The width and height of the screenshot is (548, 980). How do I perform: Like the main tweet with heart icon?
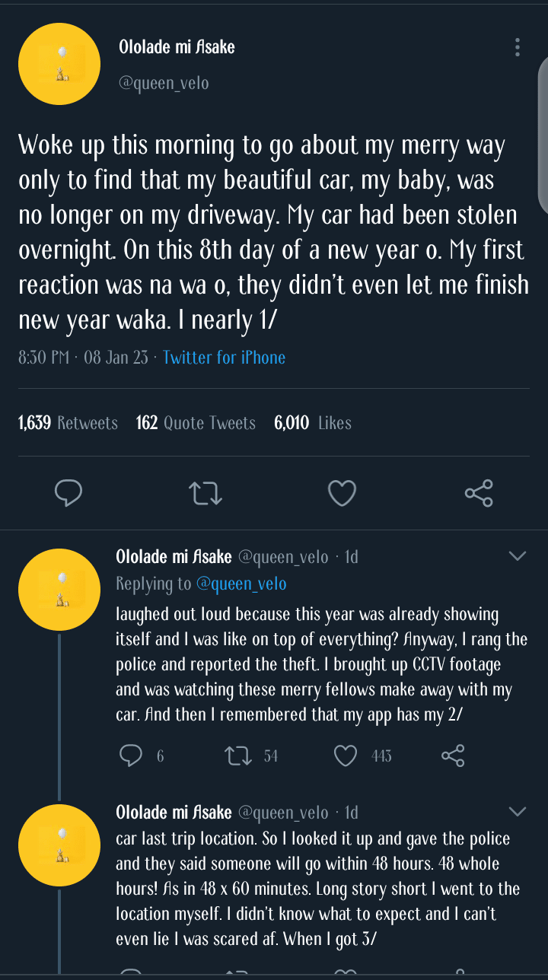click(342, 493)
